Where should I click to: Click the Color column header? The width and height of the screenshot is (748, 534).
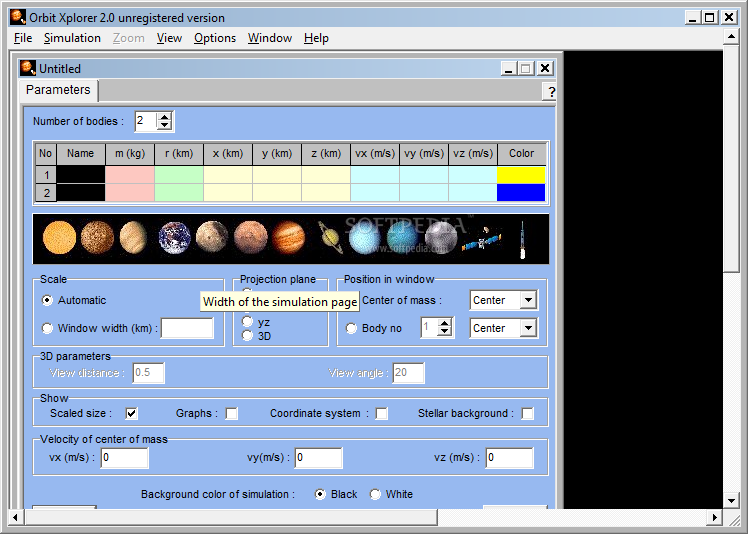[521, 154]
